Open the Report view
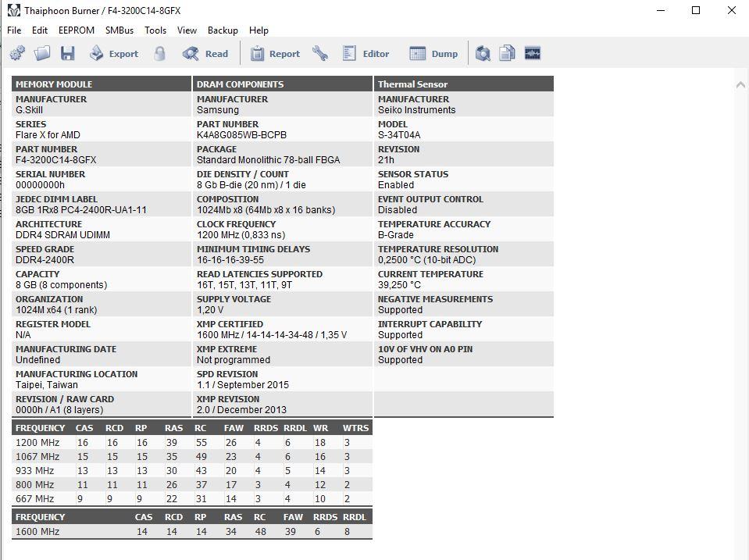The height and width of the screenshot is (560, 749). click(x=275, y=54)
